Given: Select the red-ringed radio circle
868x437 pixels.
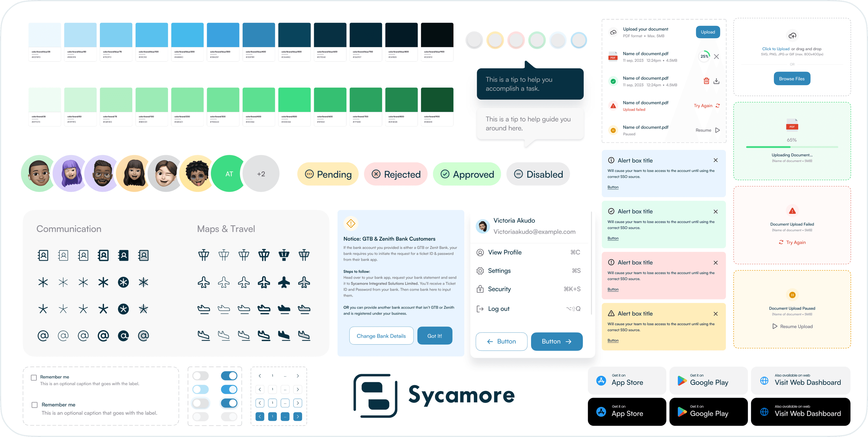Looking at the screenshot, I should (516, 40).
